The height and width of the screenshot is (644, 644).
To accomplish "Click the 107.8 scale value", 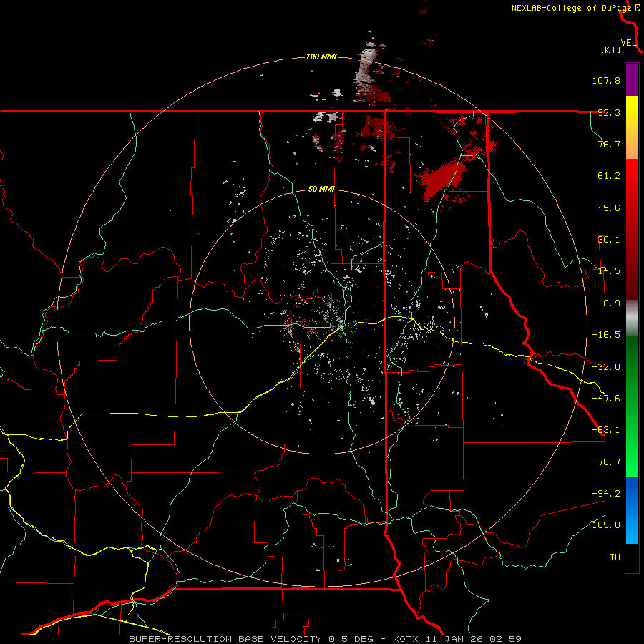I will (x=606, y=80).
